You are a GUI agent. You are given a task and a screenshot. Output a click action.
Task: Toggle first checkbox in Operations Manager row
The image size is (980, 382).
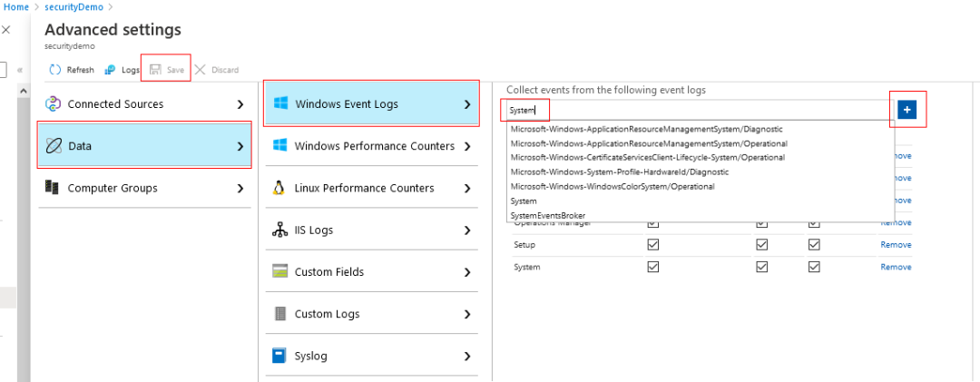pyautogui.click(x=652, y=223)
